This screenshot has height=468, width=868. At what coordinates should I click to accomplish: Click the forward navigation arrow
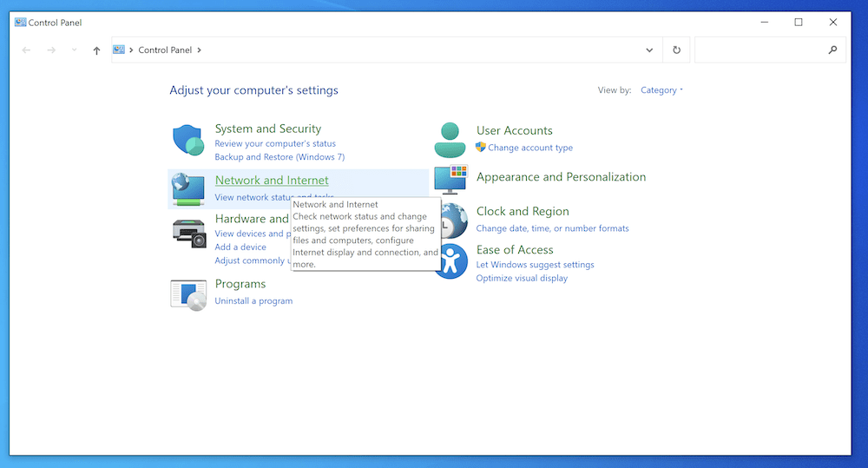pos(51,50)
